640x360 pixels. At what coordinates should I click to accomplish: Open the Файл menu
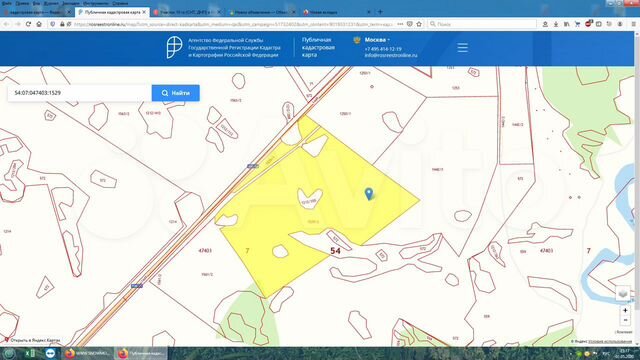[7, 3]
